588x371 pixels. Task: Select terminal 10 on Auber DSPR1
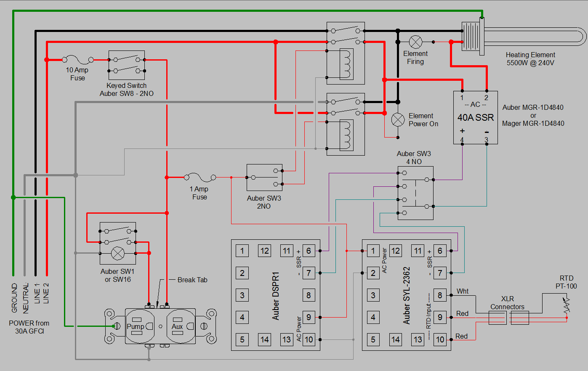(309, 339)
